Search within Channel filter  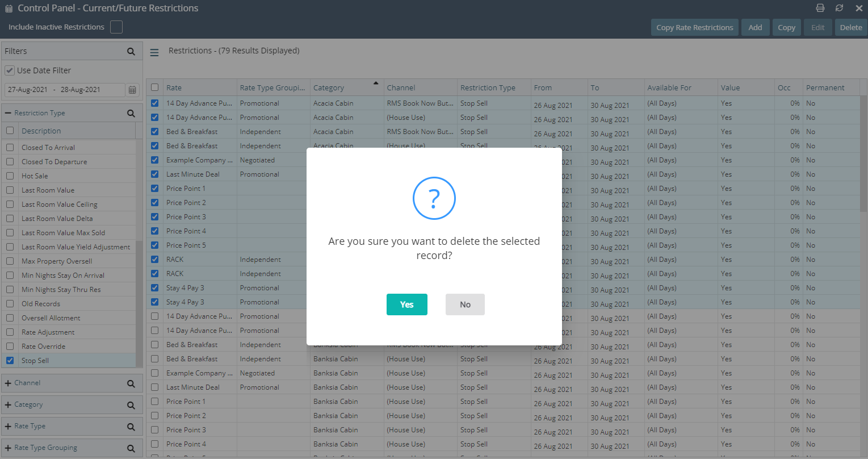[131, 383]
